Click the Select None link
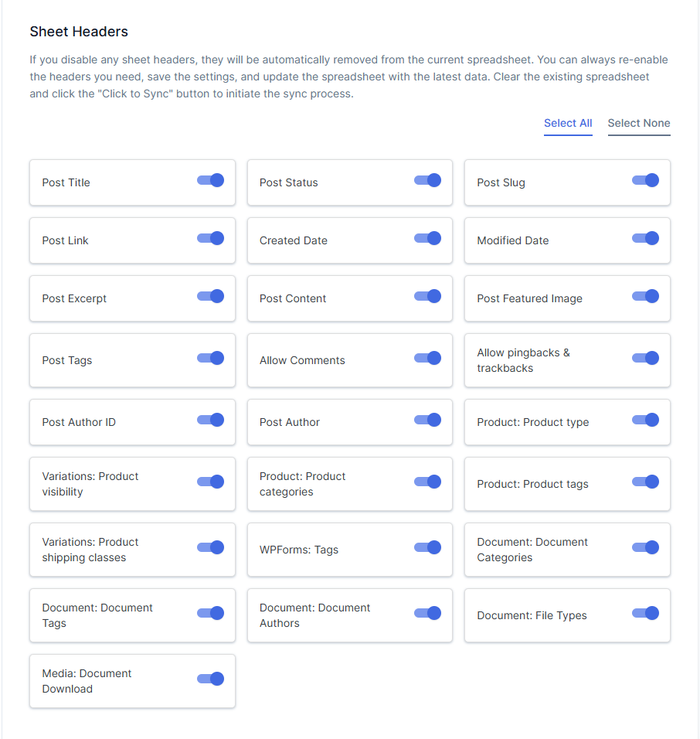The width and height of the screenshot is (700, 739). [639, 123]
